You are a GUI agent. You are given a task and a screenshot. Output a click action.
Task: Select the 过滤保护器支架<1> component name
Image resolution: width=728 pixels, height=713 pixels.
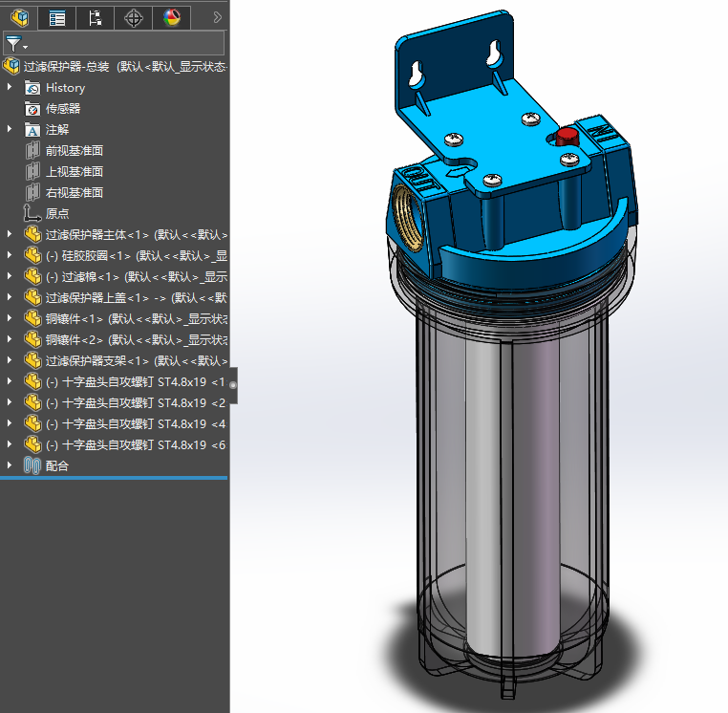[97, 361]
